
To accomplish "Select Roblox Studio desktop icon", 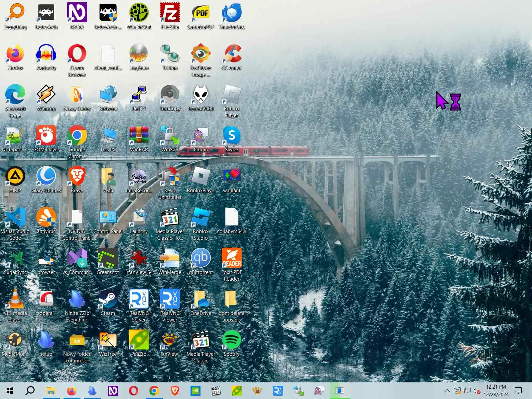I will pyautogui.click(x=201, y=224).
